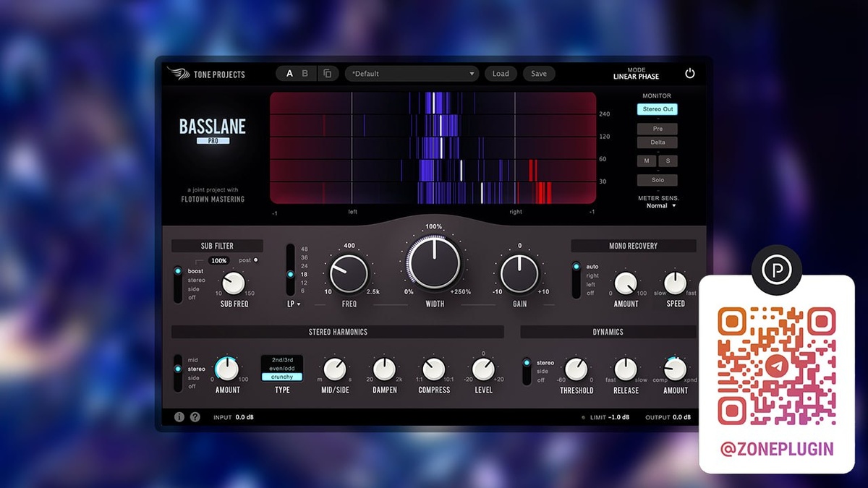The width and height of the screenshot is (868, 488).
Task: Select right mono recovery mode
Action: 592,275
